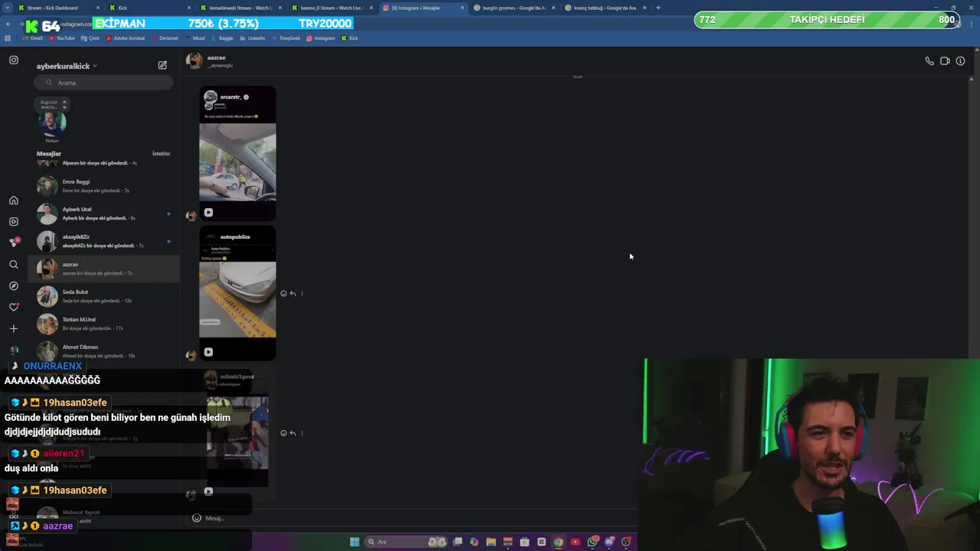Open a new browser tab

658,8
